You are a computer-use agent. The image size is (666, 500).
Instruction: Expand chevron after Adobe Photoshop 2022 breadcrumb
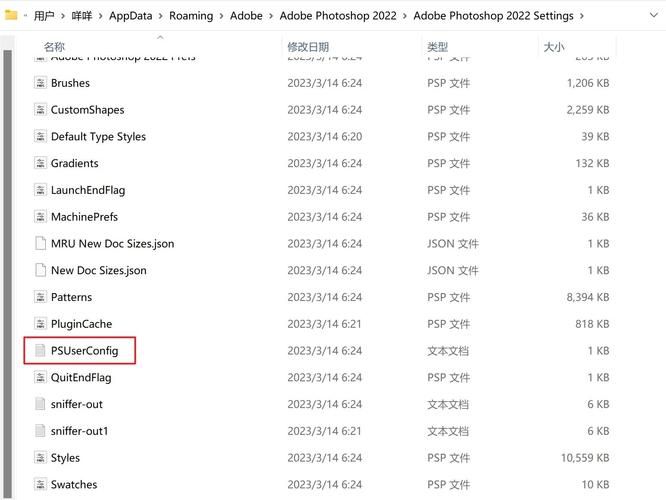coord(405,16)
